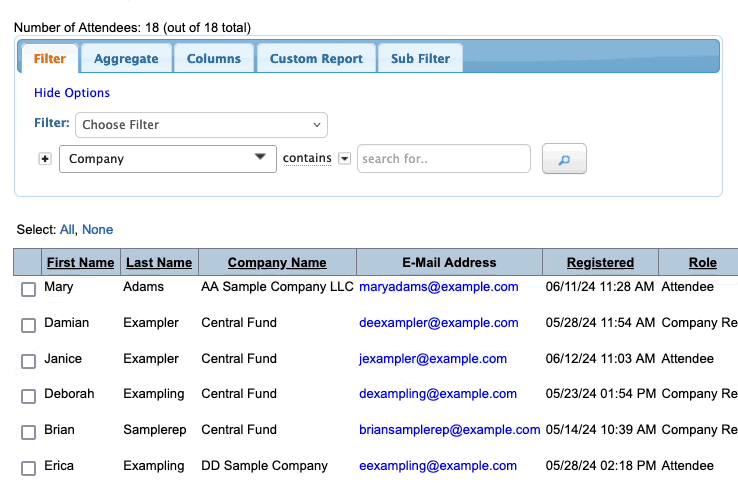Check the box next to Brian Samplerep
Viewport: 738px width, 486px height.
point(28,432)
